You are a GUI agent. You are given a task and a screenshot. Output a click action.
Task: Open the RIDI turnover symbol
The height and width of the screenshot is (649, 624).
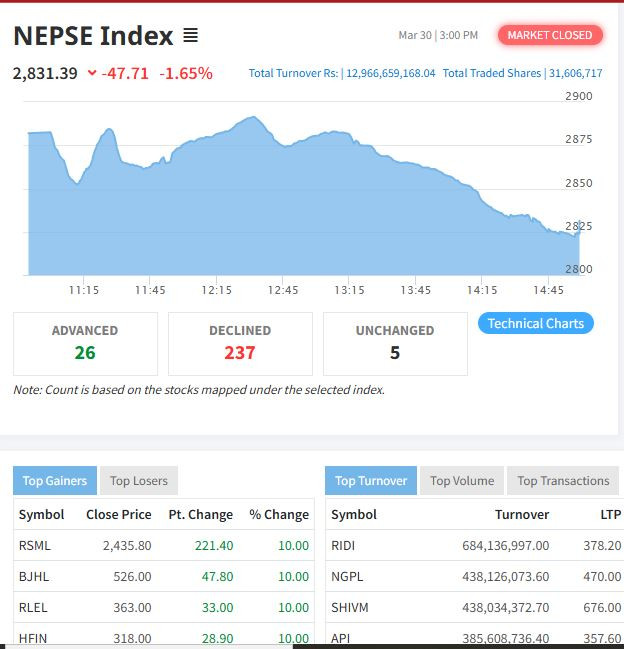pos(343,545)
